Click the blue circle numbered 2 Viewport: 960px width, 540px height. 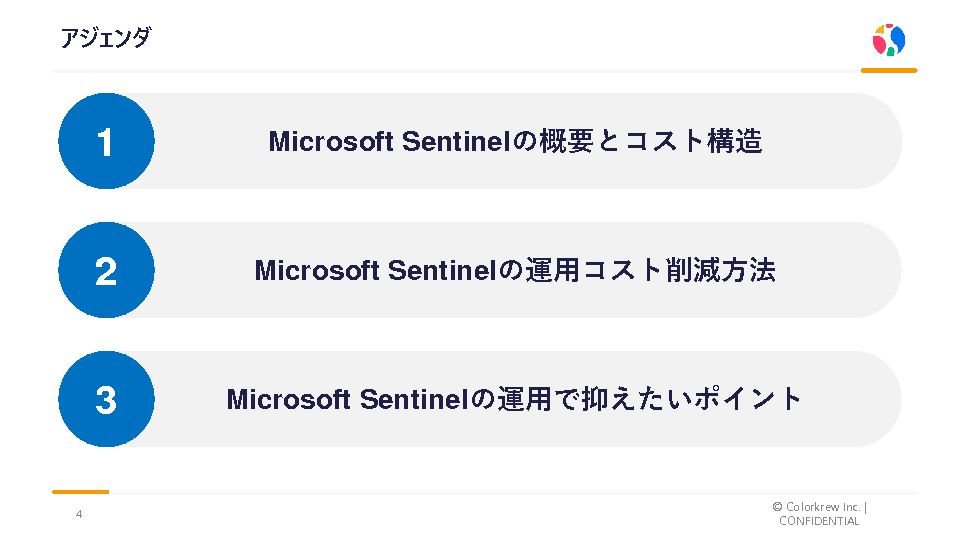(x=106, y=270)
